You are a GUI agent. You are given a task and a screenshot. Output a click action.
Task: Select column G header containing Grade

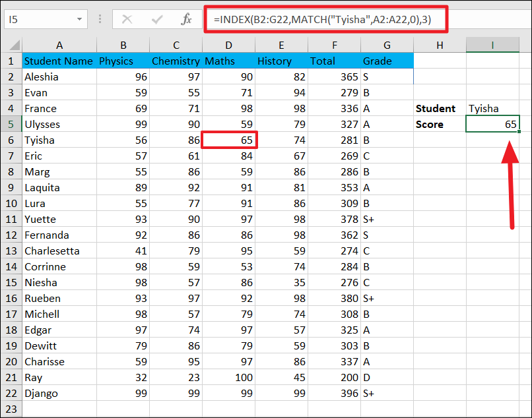(x=387, y=45)
